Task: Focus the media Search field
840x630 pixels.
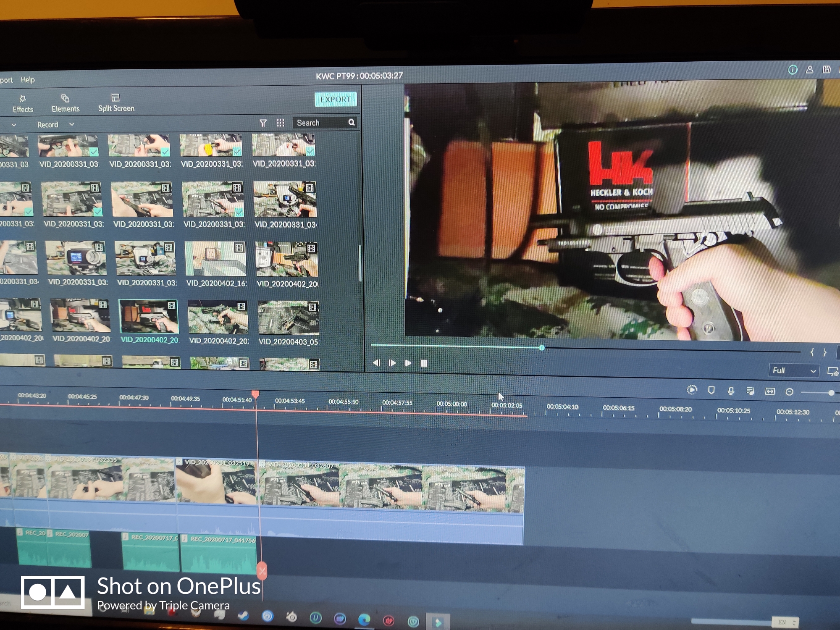Action: pos(325,123)
